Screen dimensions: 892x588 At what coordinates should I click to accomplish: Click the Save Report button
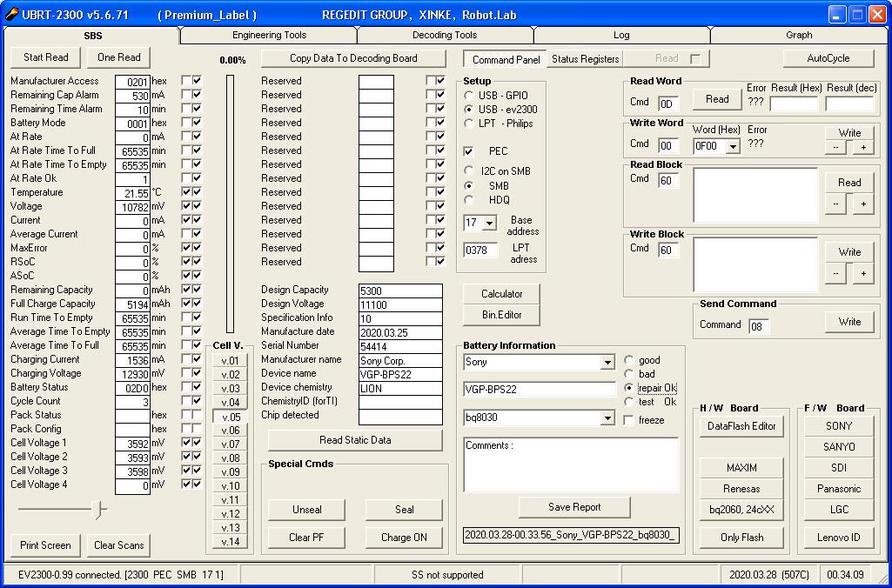point(574,507)
